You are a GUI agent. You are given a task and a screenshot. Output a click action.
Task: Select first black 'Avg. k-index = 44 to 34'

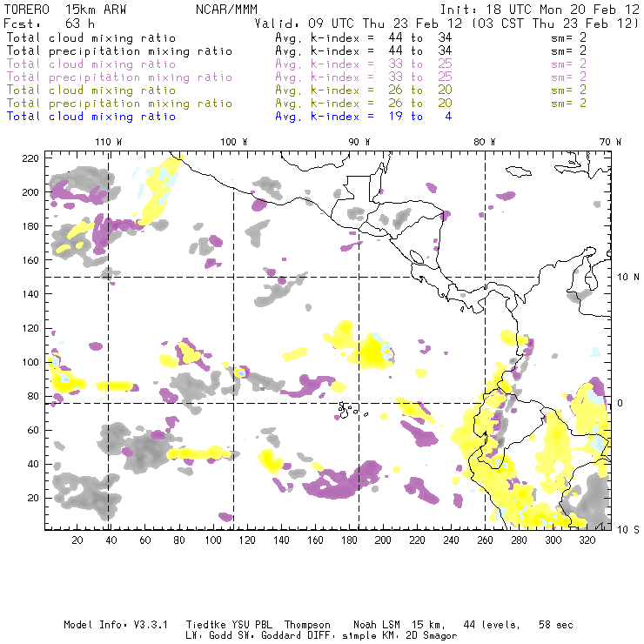coord(364,37)
